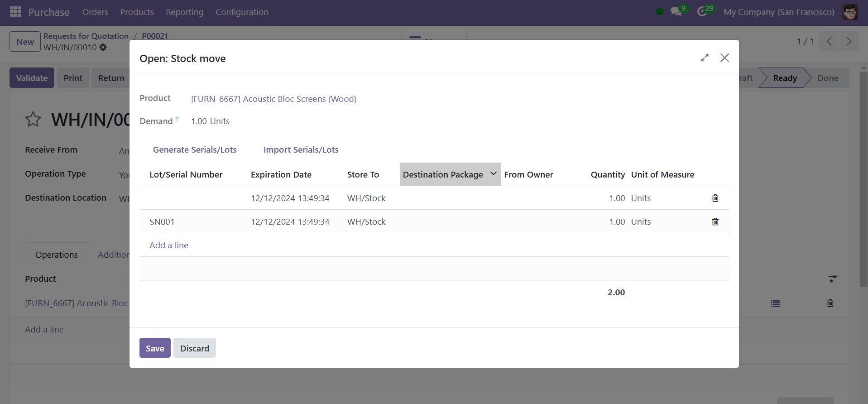The height and width of the screenshot is (404, 868).
Task: Click the Return button
Action: (x=111, y=78)
